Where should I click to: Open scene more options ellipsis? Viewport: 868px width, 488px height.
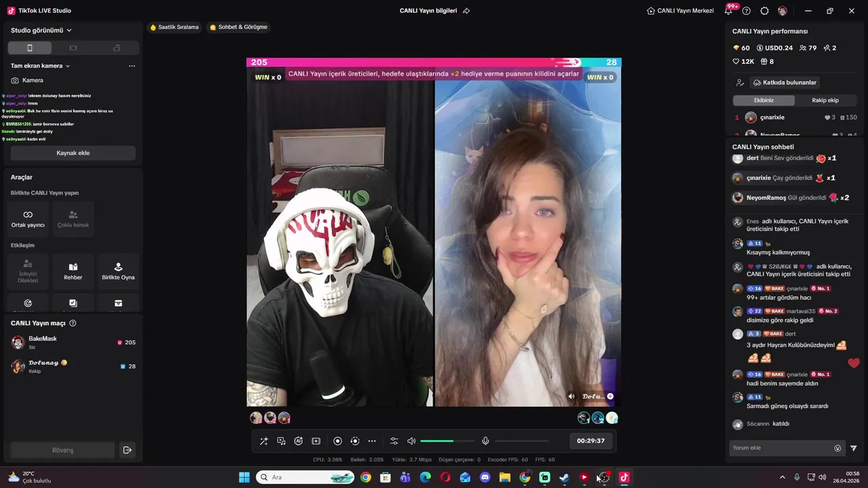pyautogui.click(x=132, y=66)
